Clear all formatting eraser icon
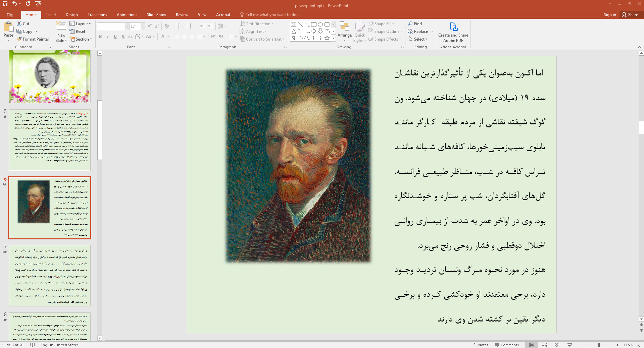The height and width of the screenshot is (348, 644). click(167, 26)
